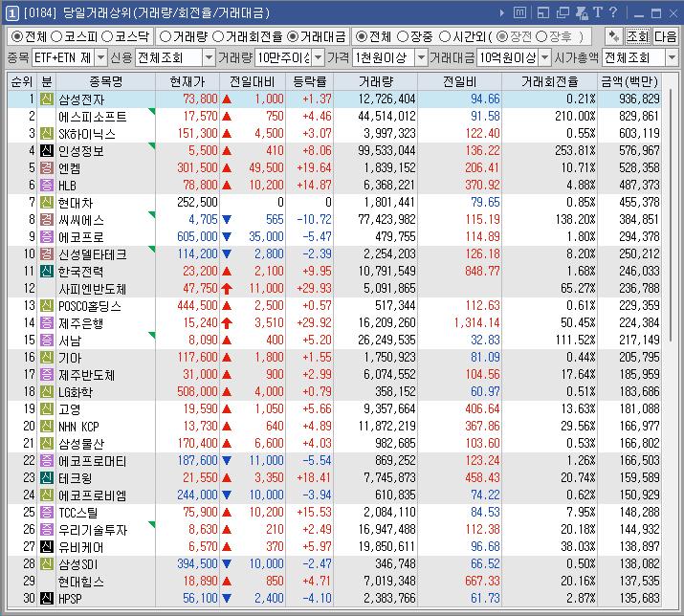684x616 pixels.
Task: Click black 신 badge on HPSP row
Action: click(46, 598)
